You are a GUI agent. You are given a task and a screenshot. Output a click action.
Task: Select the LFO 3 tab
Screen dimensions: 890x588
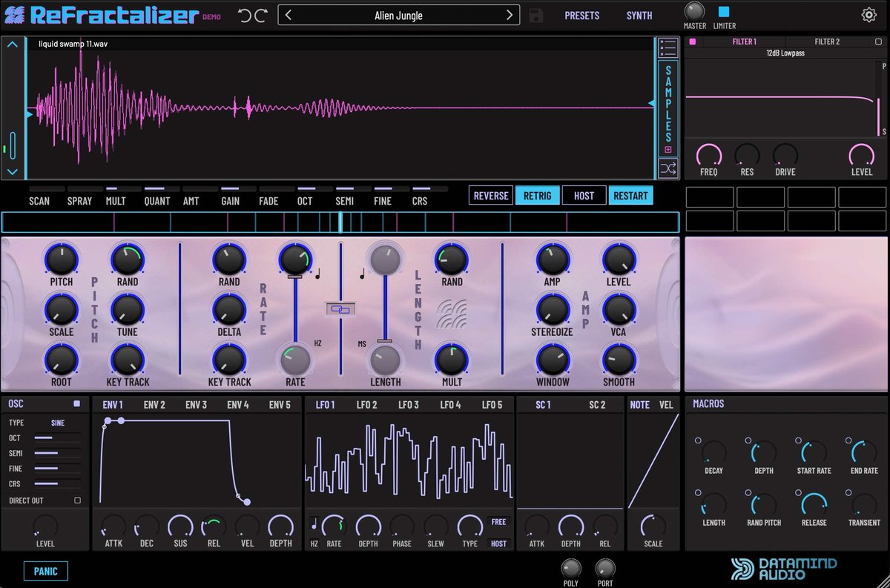click(408, 405)
